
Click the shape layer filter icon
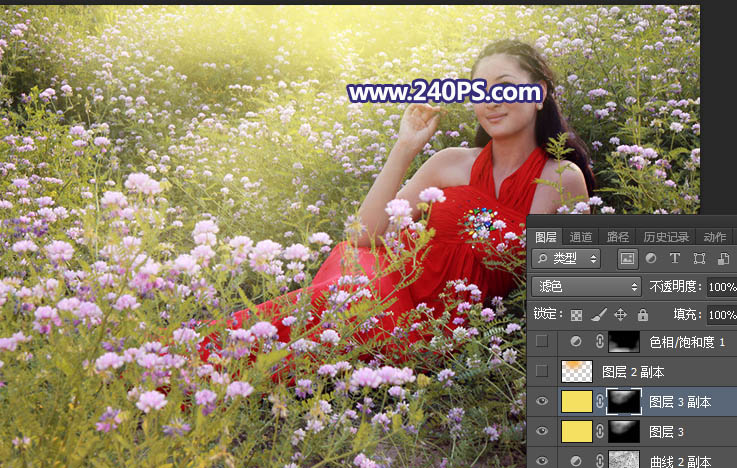tap(698, 259)
